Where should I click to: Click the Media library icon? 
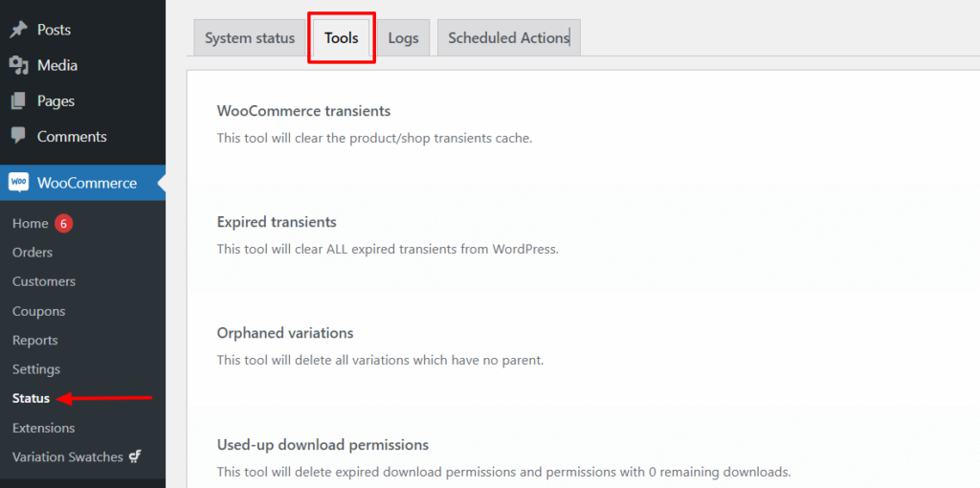[19, 65]
